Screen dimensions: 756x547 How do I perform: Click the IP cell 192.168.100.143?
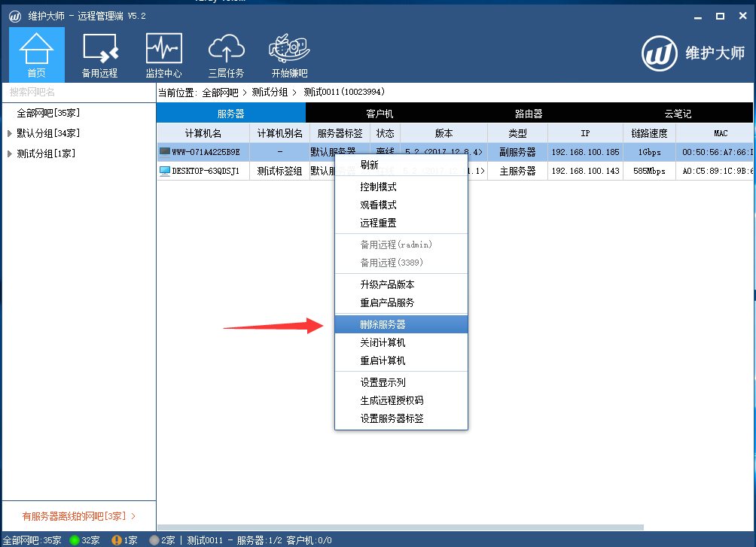(585, 171)
